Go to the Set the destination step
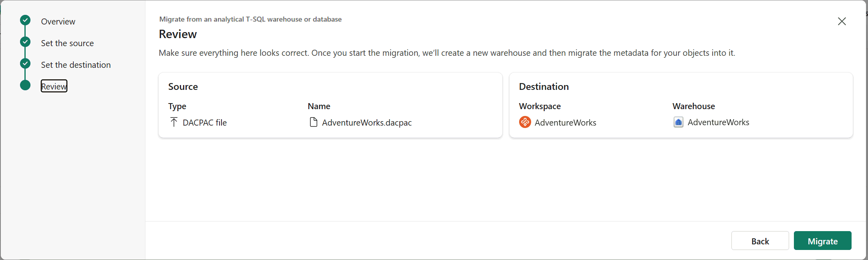 click(76, 65)
